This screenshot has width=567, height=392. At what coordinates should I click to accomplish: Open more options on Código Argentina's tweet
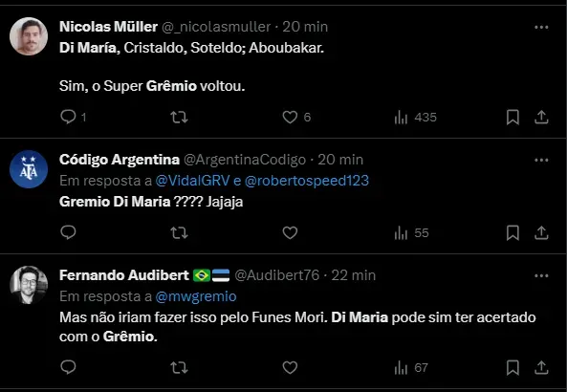pos(541,161)
